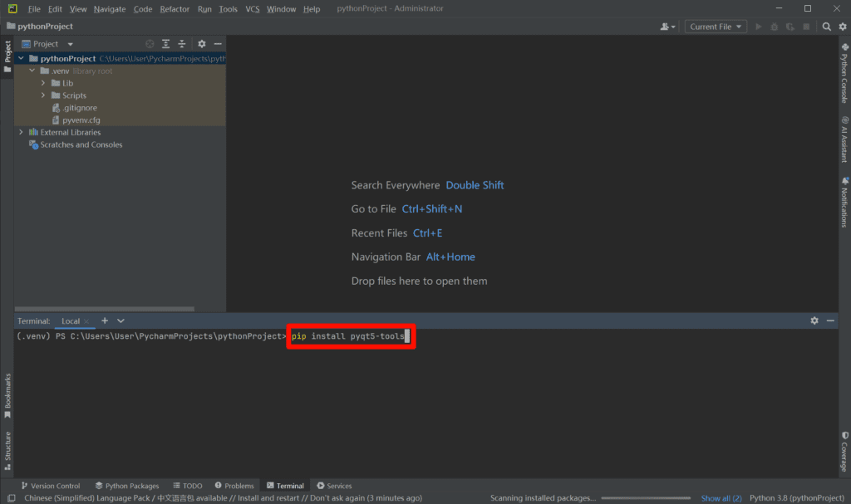Expand External Libraries node
The height and width of the screenshot is (504, 851).
(21, 132)
